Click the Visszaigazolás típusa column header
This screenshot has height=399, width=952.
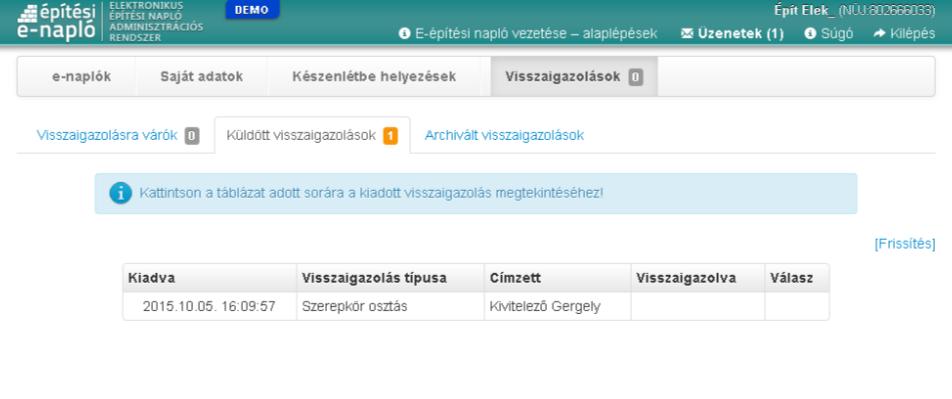(390, 278)
